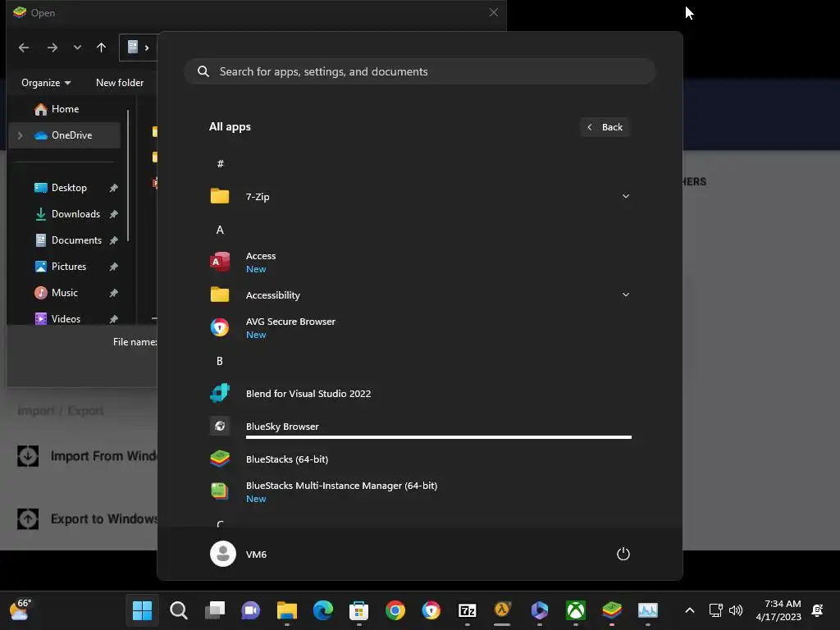Open Blend for Visual Studio 2022
Screen dimensions: 840x630
click(419, 393)
